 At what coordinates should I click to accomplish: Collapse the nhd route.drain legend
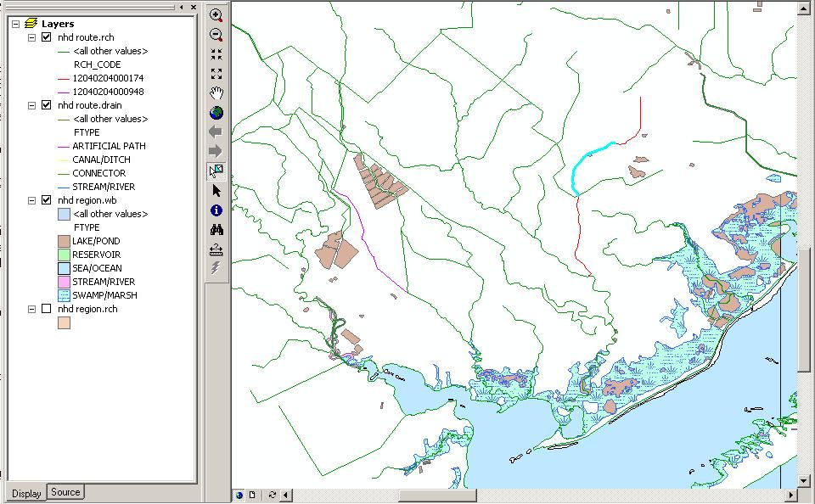point(32,105)
